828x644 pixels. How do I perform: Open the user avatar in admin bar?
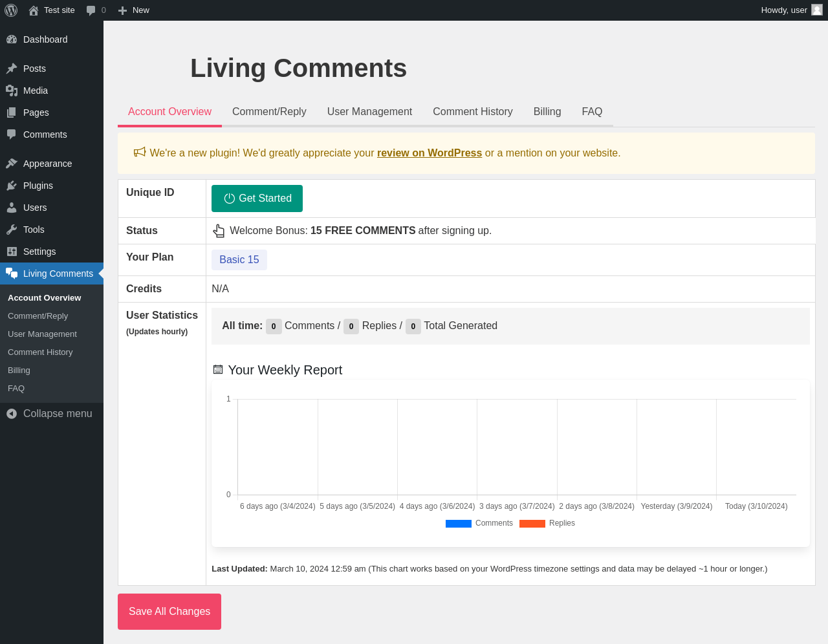[817, 10]
